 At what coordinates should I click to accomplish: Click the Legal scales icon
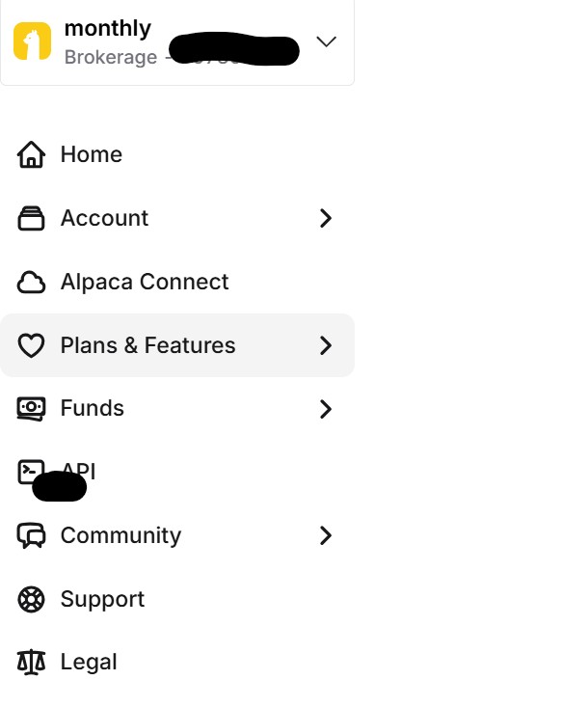click(x=32, y=663)
